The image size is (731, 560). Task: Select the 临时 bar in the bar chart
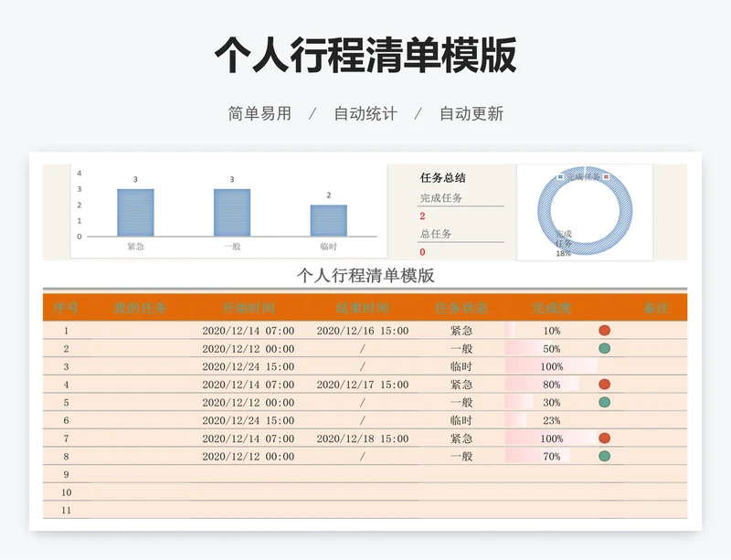[329, 220]
